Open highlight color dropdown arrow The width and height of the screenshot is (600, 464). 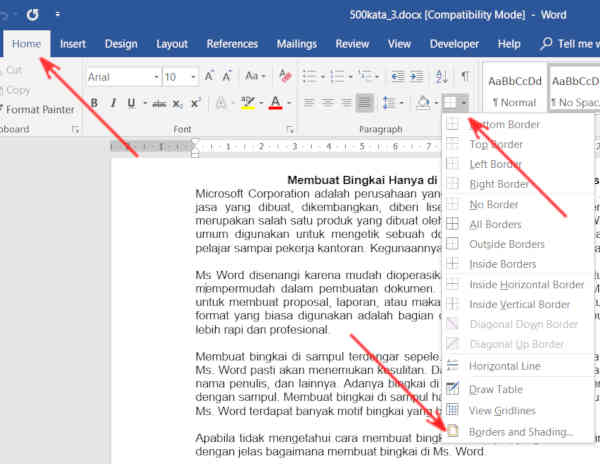pos(261,103)
